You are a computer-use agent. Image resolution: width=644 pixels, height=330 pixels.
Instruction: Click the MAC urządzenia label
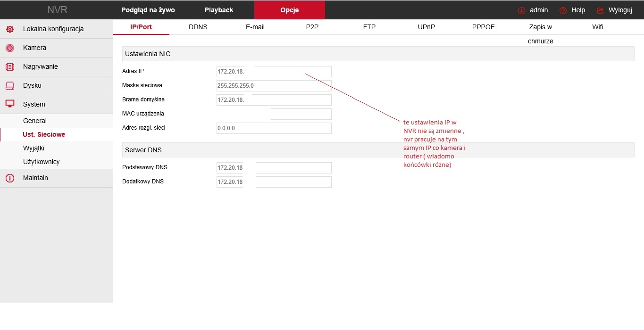click(x=143, y=114)
